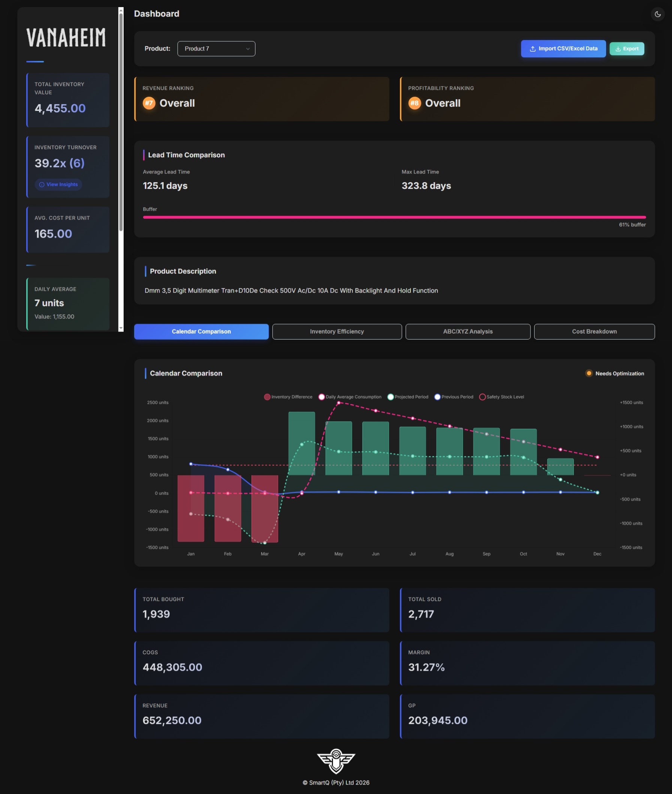Toggle dark mode moon icon

tap(657, 14)
